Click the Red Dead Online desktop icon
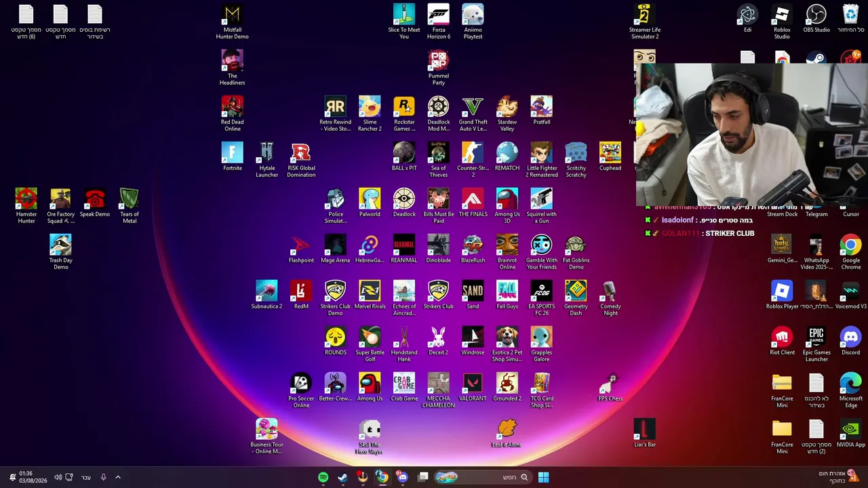868x488 pixels. click(232, 114)
